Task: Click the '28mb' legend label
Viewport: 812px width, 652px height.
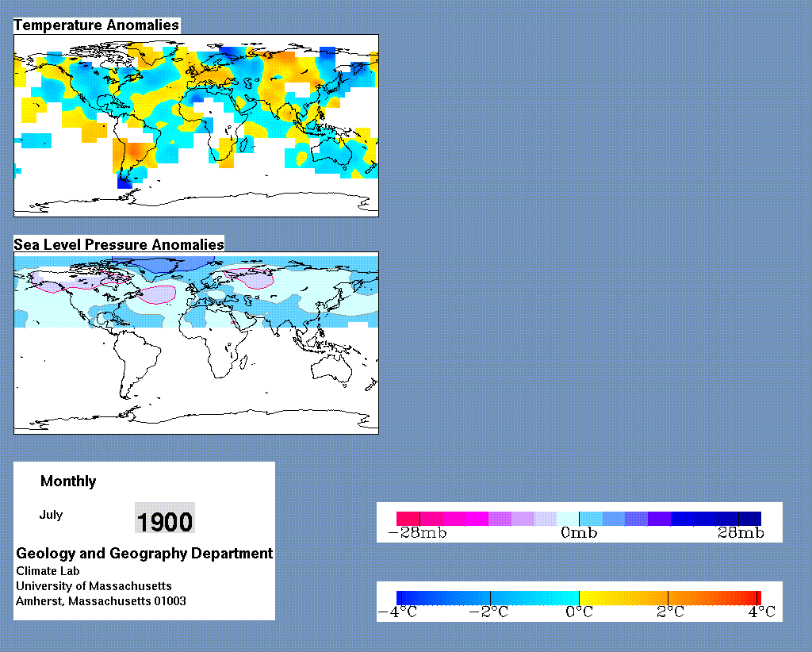Action: 741,533
